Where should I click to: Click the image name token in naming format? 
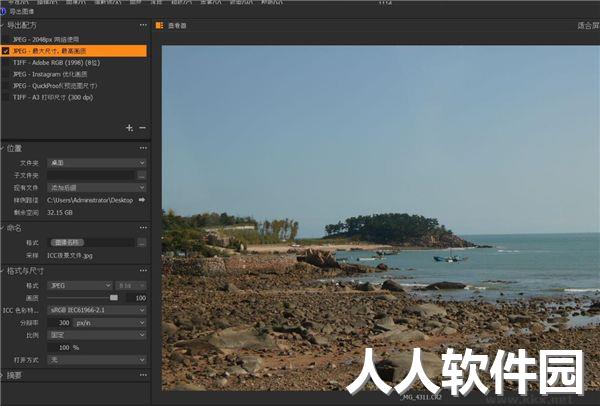tap(67, 243)
